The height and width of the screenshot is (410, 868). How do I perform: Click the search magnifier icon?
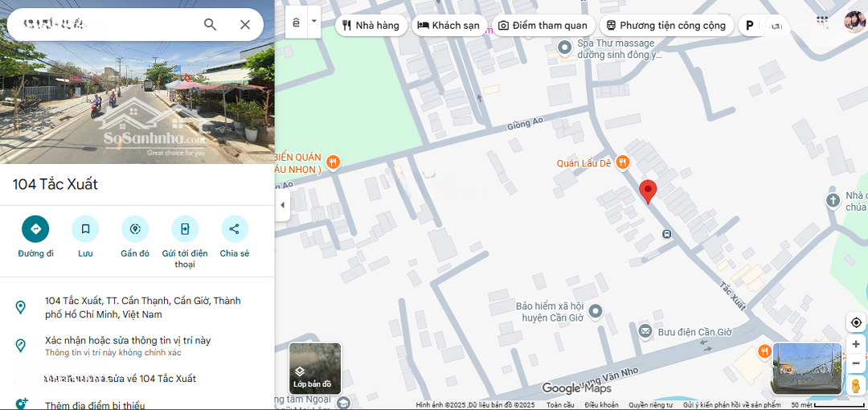210,25
